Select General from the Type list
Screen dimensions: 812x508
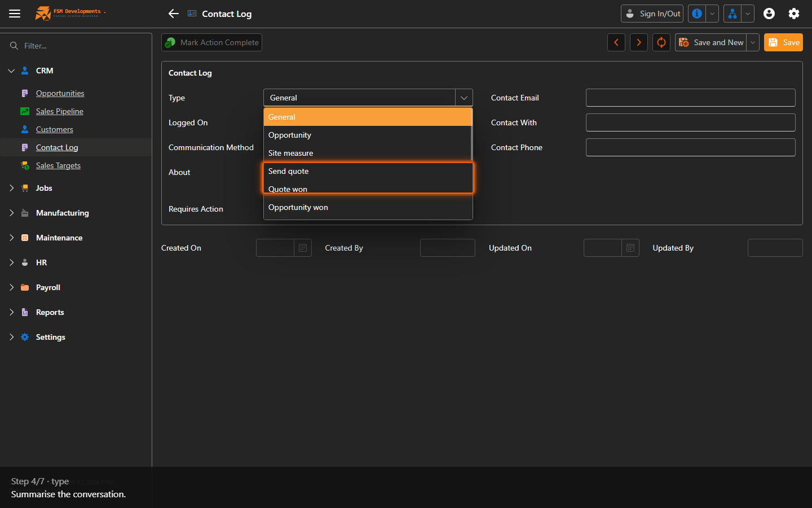(x=367, y=117)
